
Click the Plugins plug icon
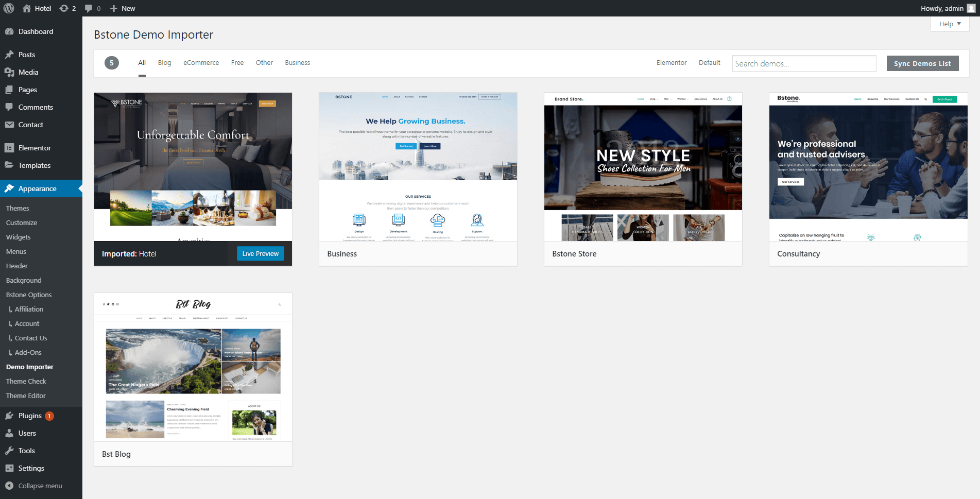pos(9,416)
